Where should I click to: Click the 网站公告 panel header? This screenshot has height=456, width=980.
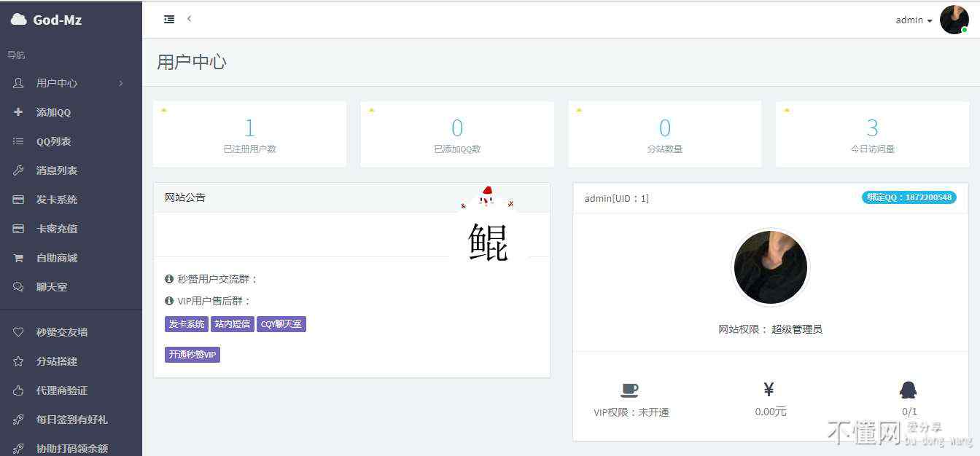(x=351, y=197)
